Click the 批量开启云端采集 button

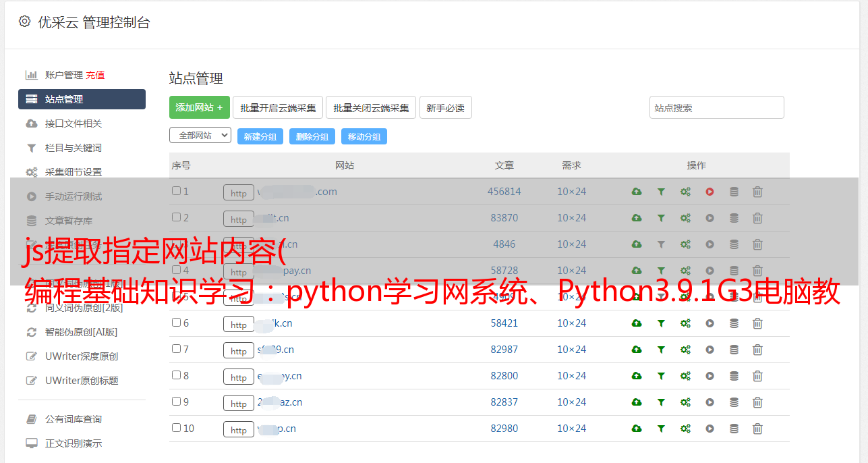point(278,107)
